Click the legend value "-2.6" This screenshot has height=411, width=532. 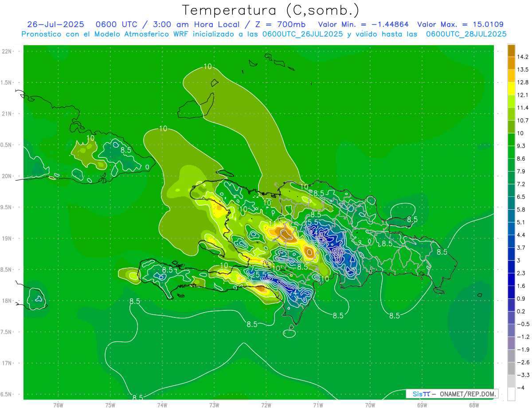click(522, 362)
